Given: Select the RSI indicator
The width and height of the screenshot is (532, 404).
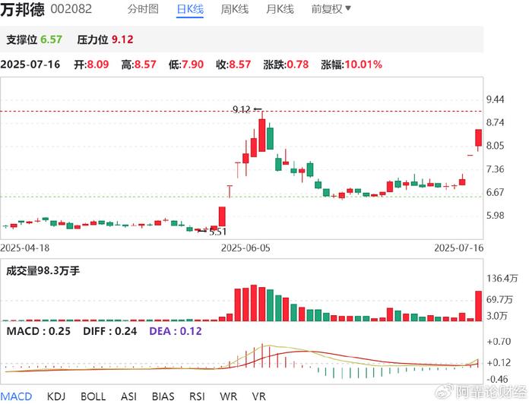Looking at the screenshot, I should pos(197,396).
